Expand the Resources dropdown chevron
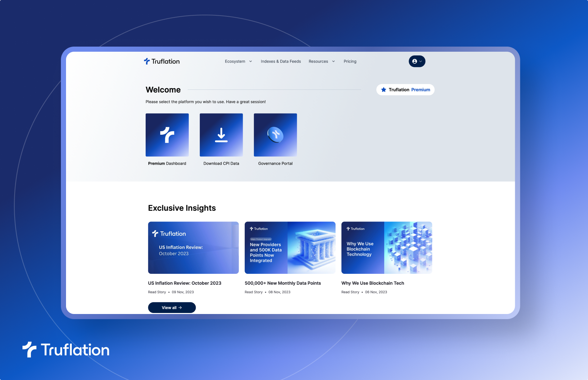The image size is (588, 380). [333, 62]
